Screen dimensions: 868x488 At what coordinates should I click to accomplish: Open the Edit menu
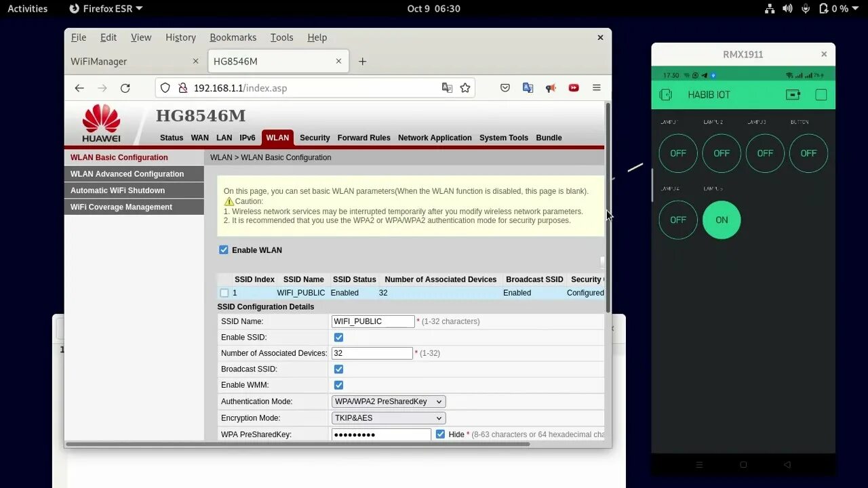point(108,37)
